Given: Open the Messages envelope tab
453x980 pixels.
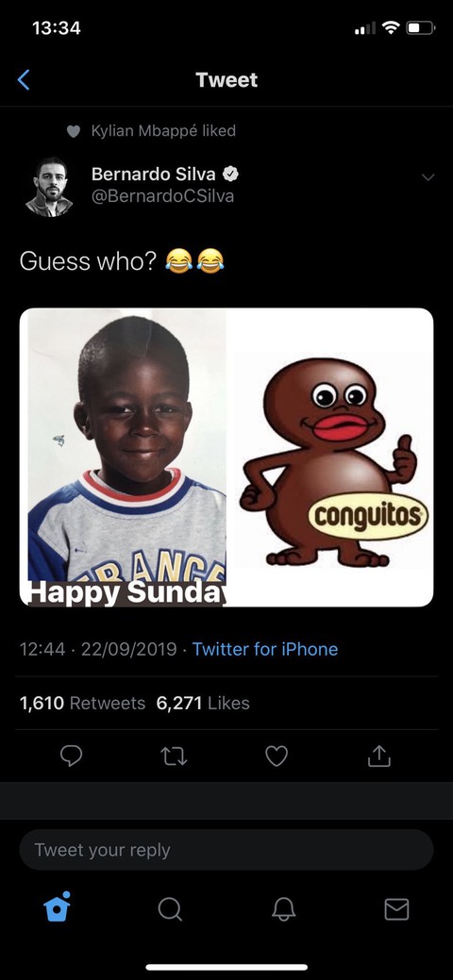Looking at the screenshot, I should (396, 909).
